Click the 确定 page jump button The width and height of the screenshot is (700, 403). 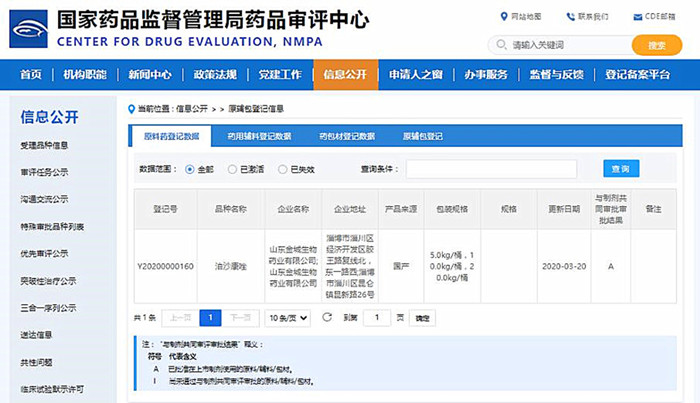423,318
